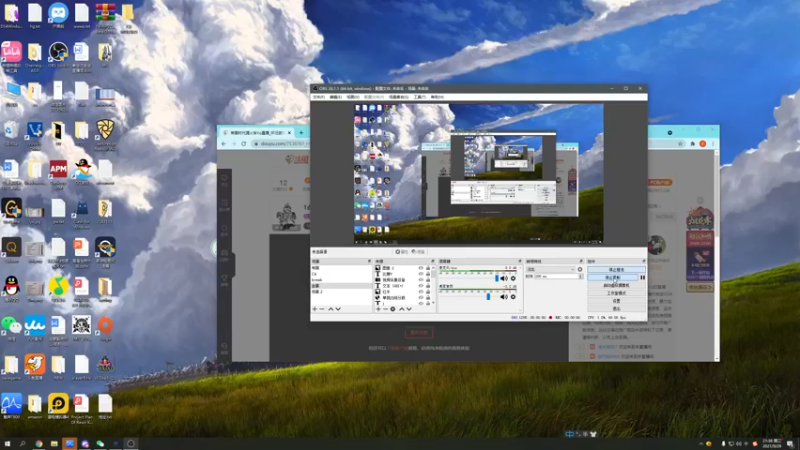Click the Start Virtual Camera button
The width and height of the screenshot is (800, 450).
616,286
